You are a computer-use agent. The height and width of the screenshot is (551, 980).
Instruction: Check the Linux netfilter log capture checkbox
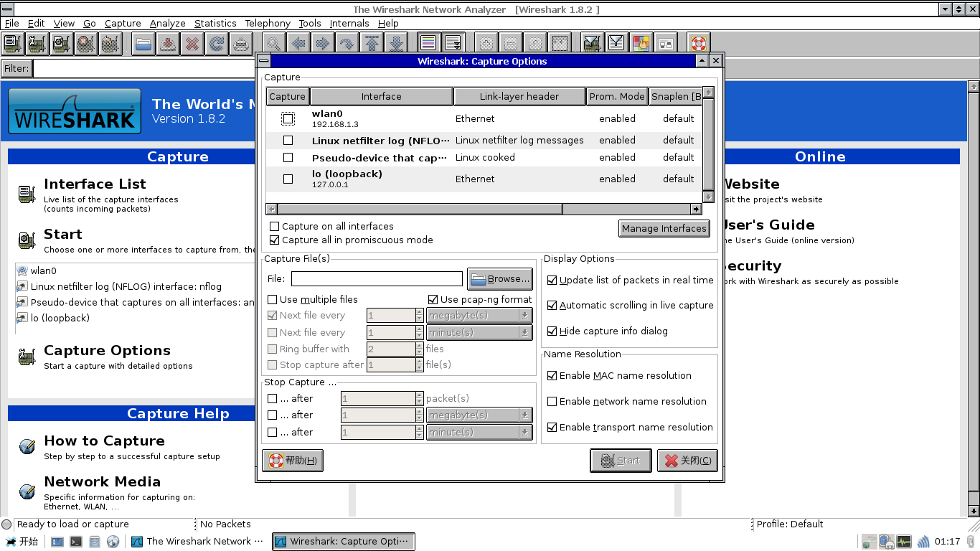[x=288, y=141]
